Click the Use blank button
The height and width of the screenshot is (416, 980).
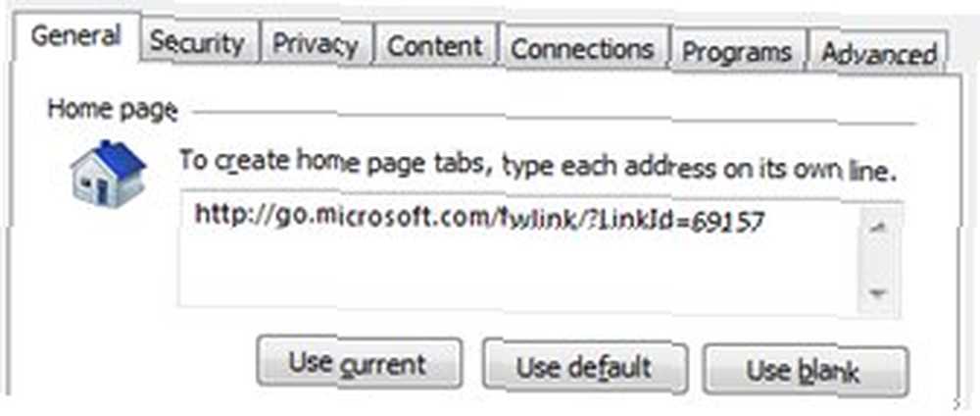coord(804,370)
